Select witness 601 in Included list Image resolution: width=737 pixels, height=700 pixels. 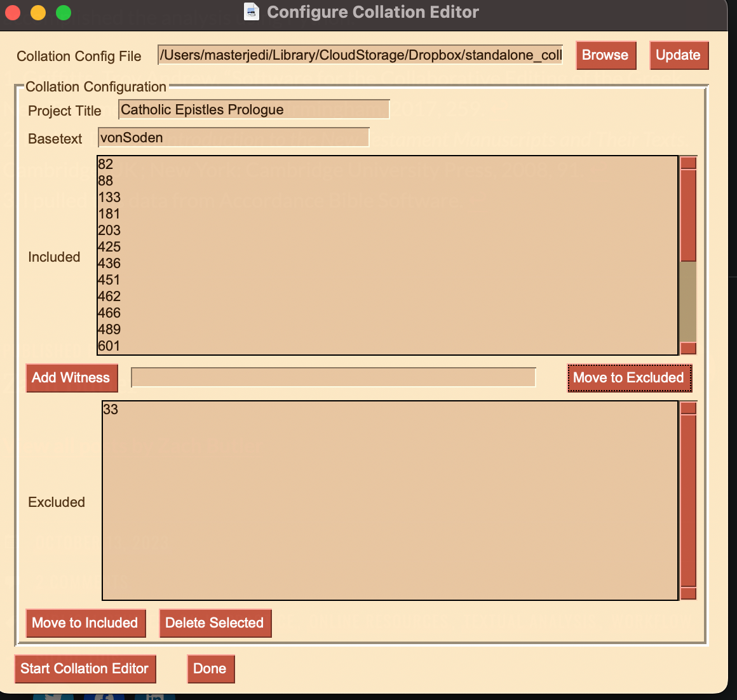(109, 346)
